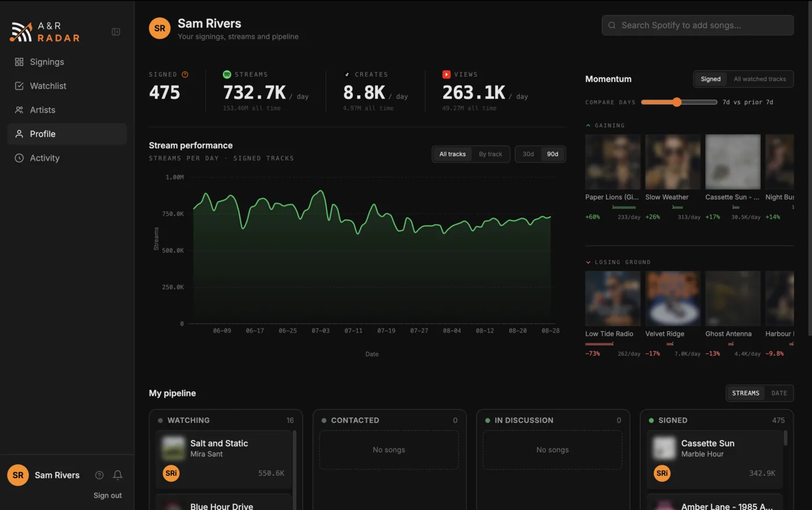Collapse the LOSING GROUND section chevron
The width and height of the screenshot is (812, 510).
[x=588, y=262]
